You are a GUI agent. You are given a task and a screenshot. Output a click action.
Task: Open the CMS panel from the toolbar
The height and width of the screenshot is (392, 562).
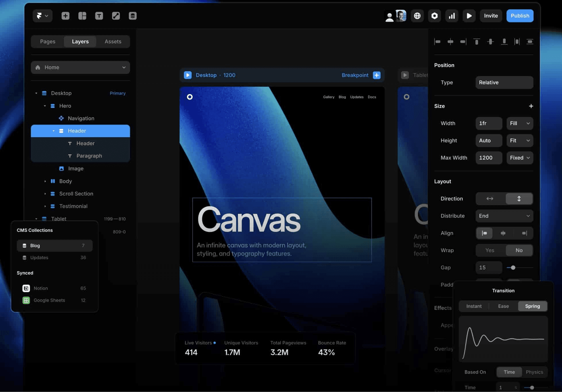click(133, 16)
